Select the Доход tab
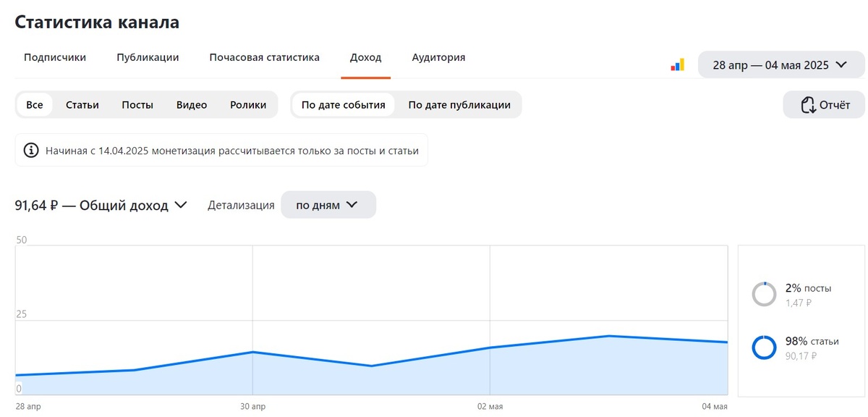The image size is (868, 417). click(x=365, y=57)
